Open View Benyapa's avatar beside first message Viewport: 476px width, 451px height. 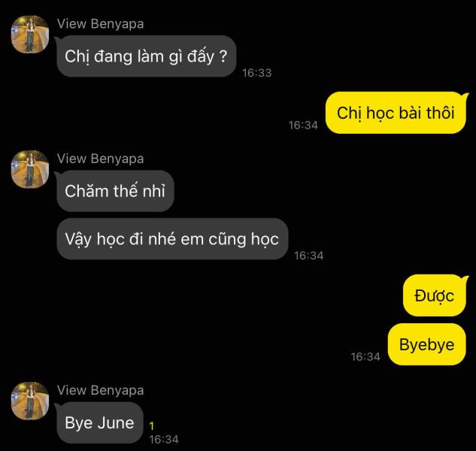tap(30, 35)
